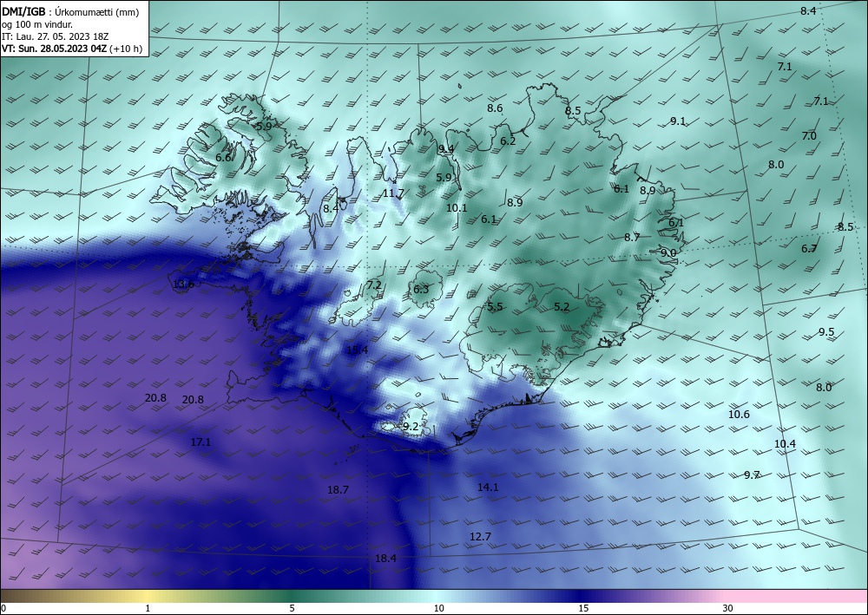Select the 12.7 map value

(x=480, y=536)
